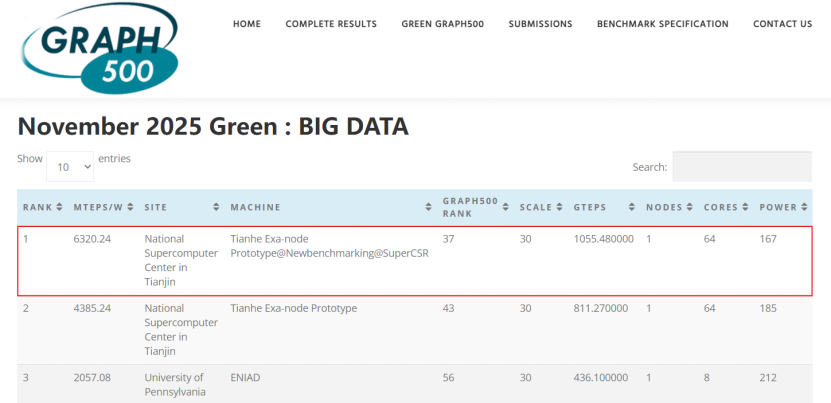Sort by Scale column sort icon
The height and width of the screenshot is (403, 831).
pyautogui.click(x=560, y=207)
